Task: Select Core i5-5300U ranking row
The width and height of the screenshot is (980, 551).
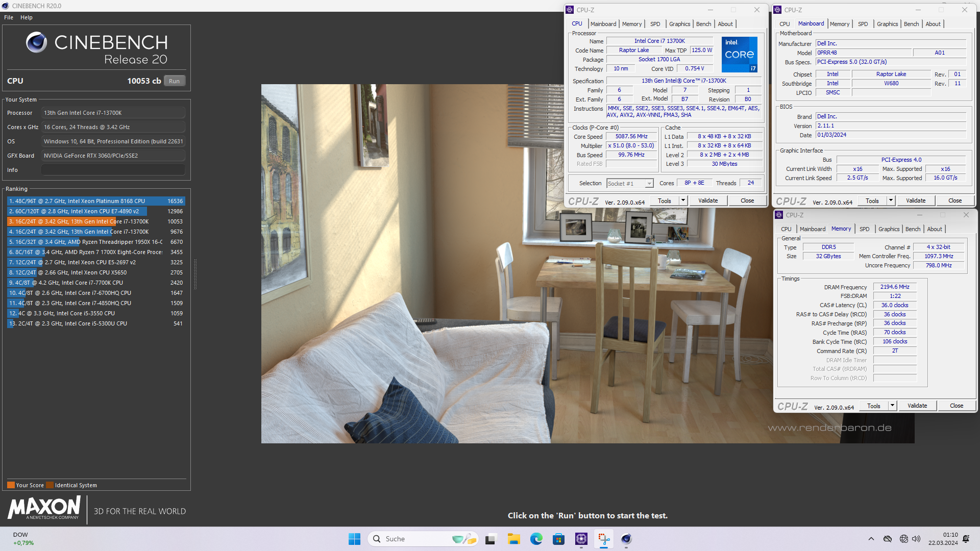Action: (95, 323)
